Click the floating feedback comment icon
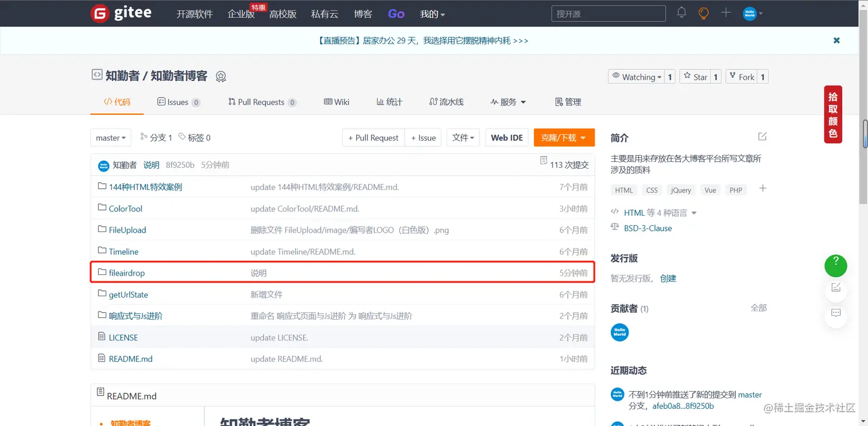 [835, 313]
